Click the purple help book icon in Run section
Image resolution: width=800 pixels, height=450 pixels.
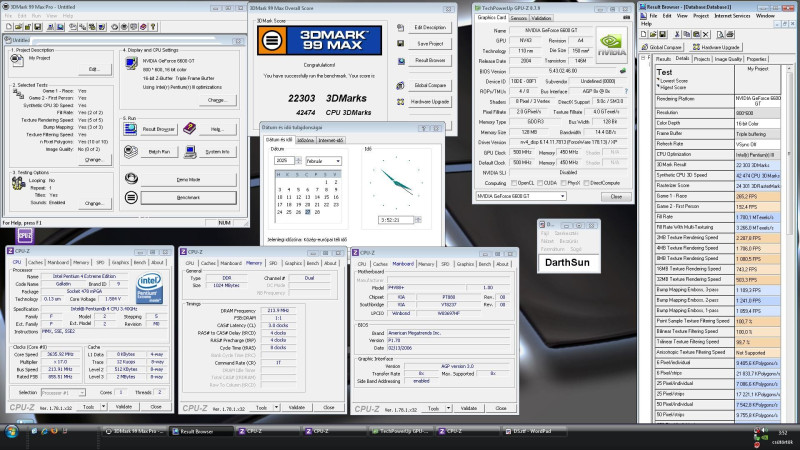(189, 129)
